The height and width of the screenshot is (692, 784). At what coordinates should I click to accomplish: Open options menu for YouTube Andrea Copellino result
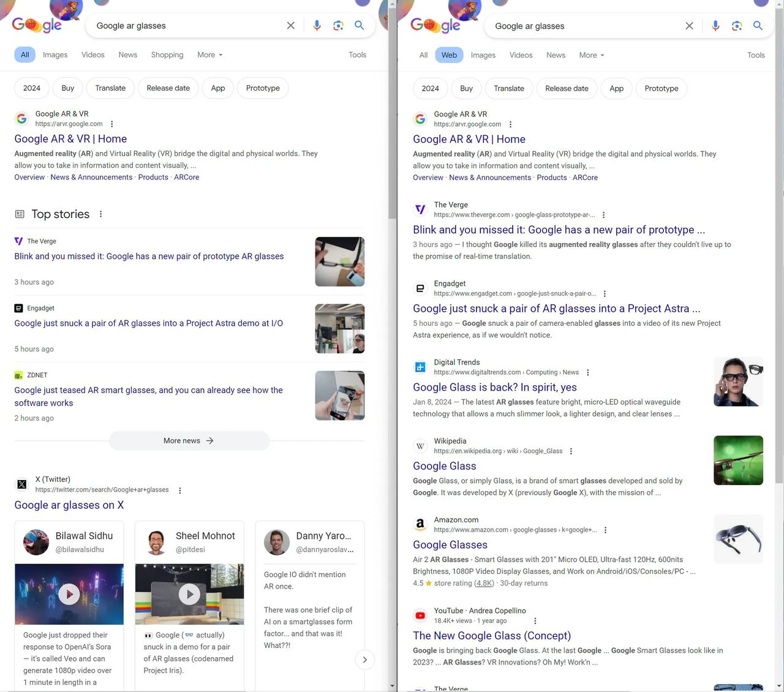click(x=535, y=621)
